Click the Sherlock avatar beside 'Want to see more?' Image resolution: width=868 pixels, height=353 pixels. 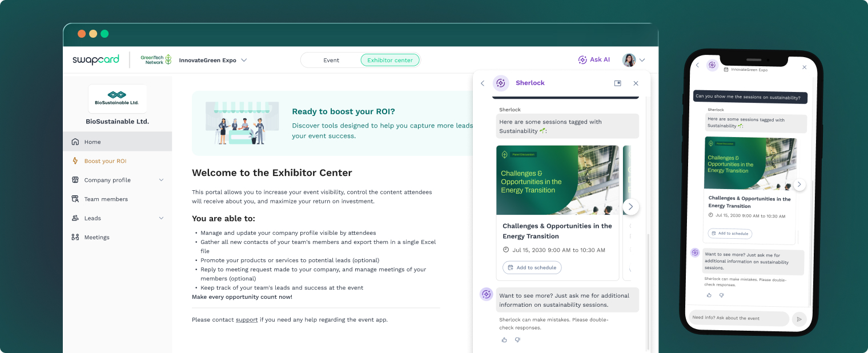[x=487, y=294]
